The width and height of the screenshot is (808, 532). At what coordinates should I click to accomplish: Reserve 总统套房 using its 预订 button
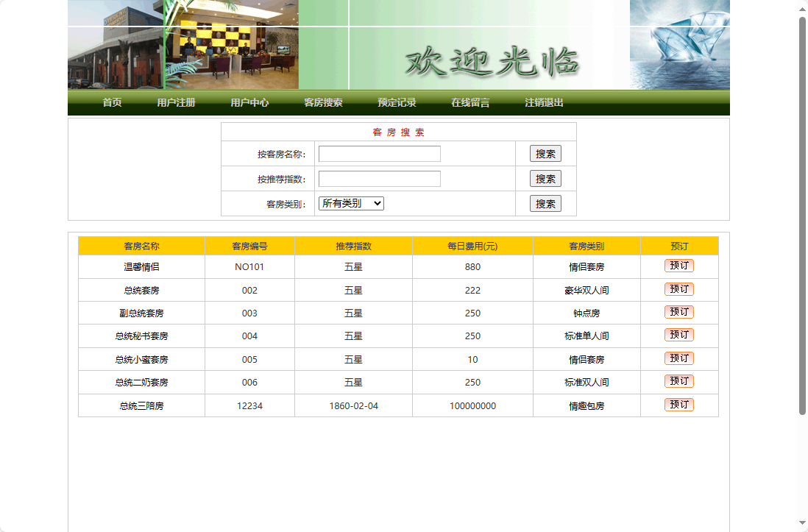(678, 289)
